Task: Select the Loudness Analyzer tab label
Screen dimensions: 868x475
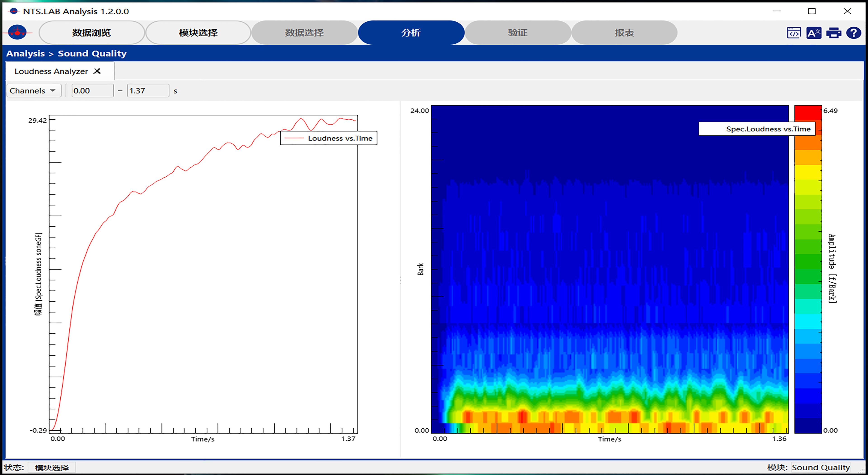Action: 51,71
